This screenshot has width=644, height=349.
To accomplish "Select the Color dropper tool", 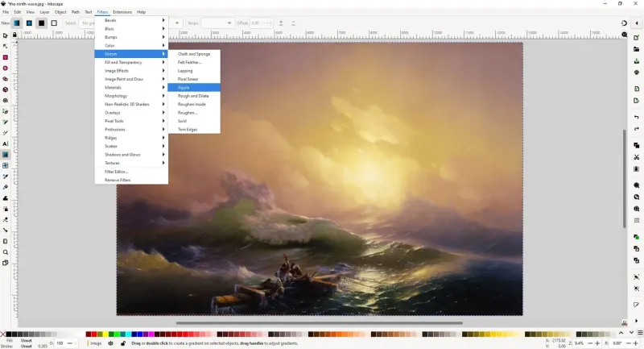I will pyautogui.click(x=6, y=177).
